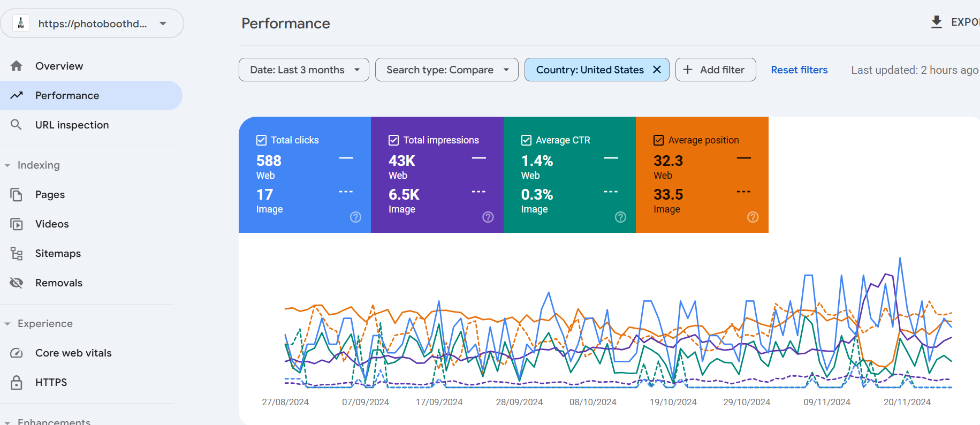The image size is (980, 425).
Task: Click the 6.5K Image impressions value
Action: (404, 194)
